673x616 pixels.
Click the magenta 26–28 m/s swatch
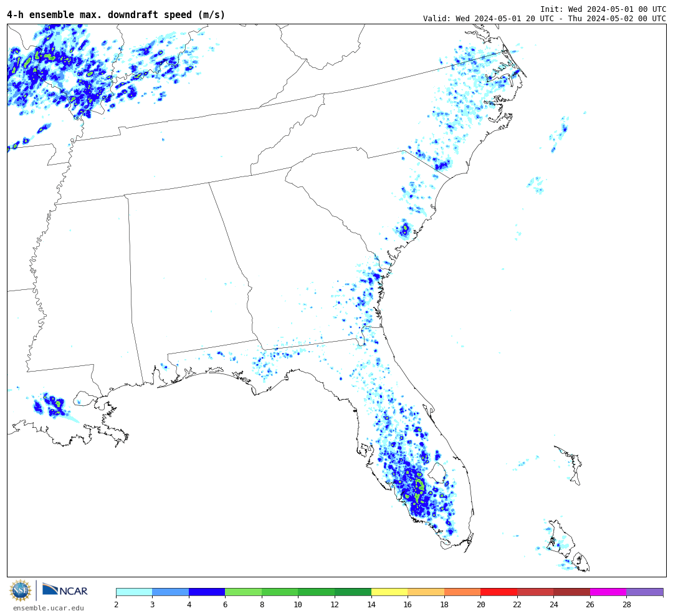point(608,592)
